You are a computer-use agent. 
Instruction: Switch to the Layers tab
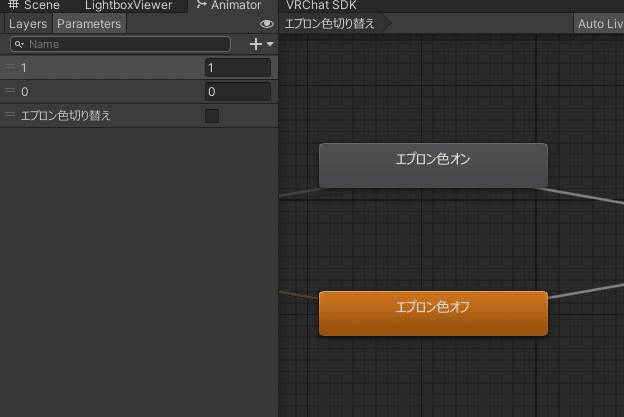coord(28,24)
